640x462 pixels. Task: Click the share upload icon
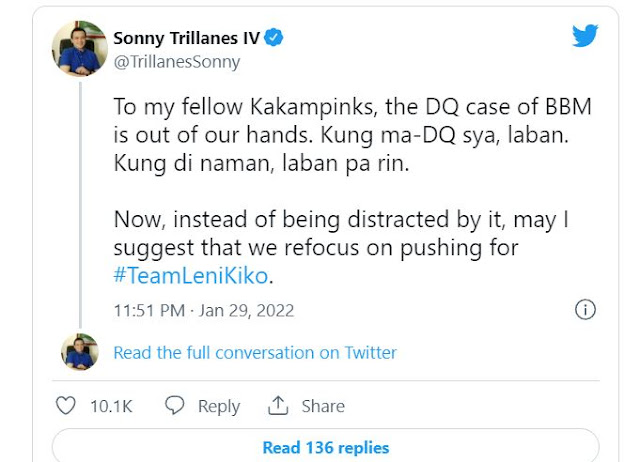pyautogui.click(x=278, y=406)
